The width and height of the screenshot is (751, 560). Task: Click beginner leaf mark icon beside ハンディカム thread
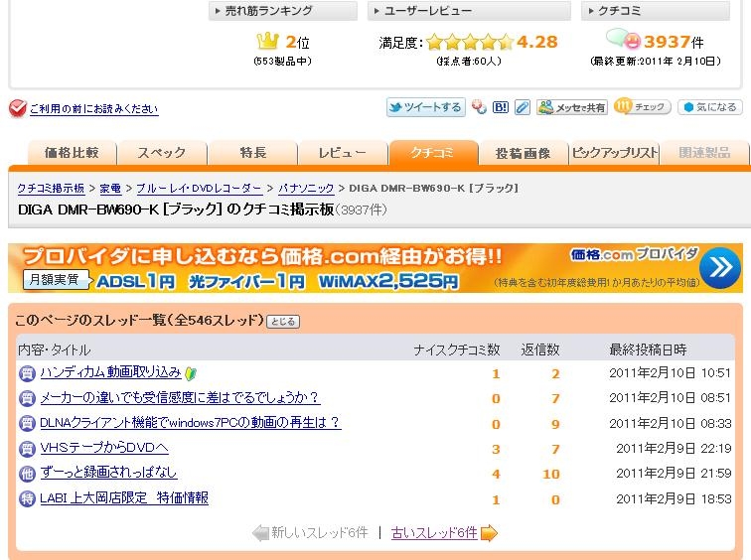pyautogui.click(x=191, y=373)
